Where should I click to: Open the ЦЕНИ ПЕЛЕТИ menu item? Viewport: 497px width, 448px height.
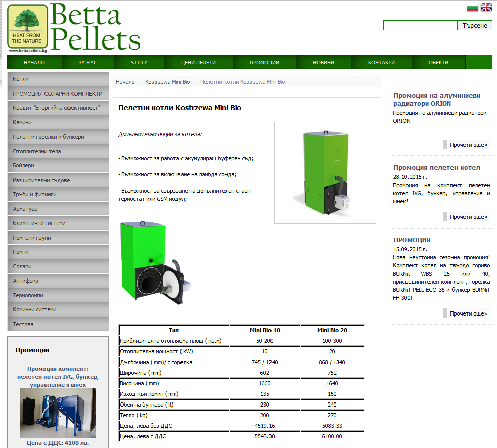pyautogui.click(x=198, y=62)
